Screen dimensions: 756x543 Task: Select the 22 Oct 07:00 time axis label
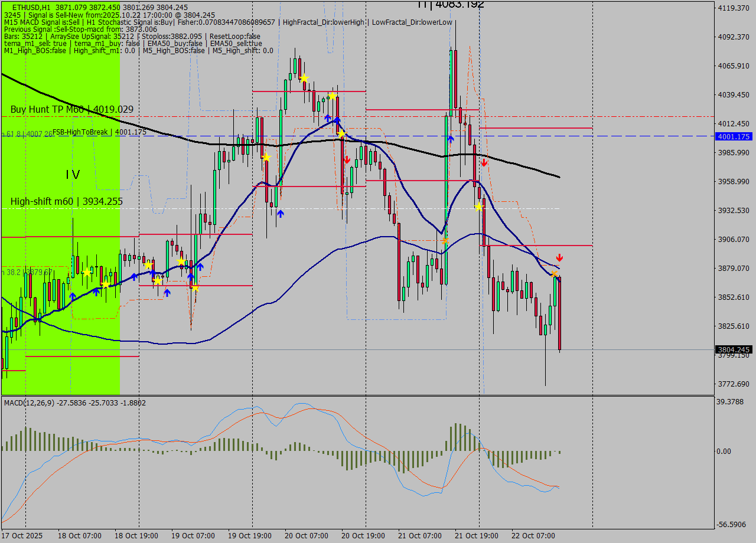[x=533, y=536]
